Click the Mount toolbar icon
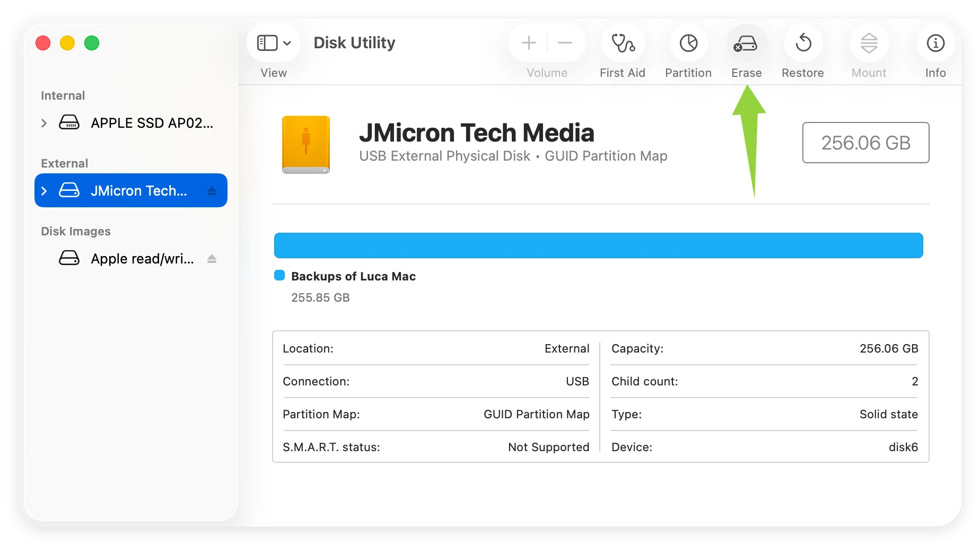 tap(869, 43)
